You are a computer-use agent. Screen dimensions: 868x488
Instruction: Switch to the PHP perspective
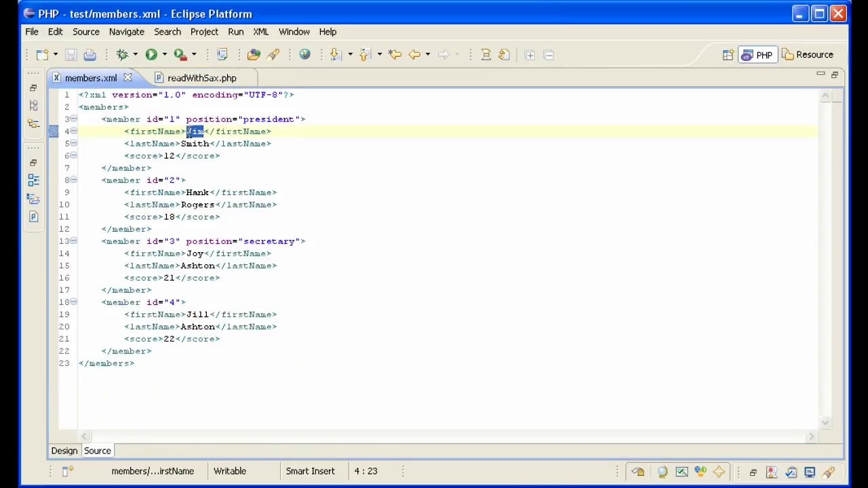757,55
